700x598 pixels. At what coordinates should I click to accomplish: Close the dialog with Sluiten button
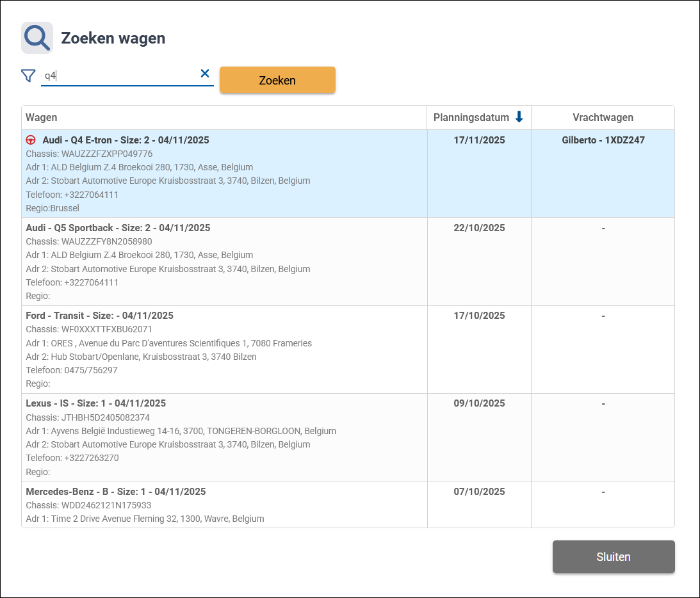pyautogui.click(x=613, y=556)
